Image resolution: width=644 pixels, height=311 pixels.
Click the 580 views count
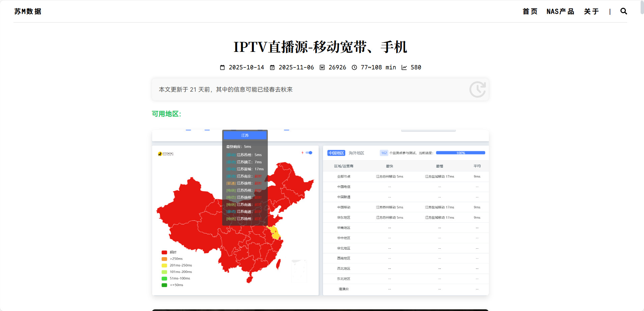(416, 67)
